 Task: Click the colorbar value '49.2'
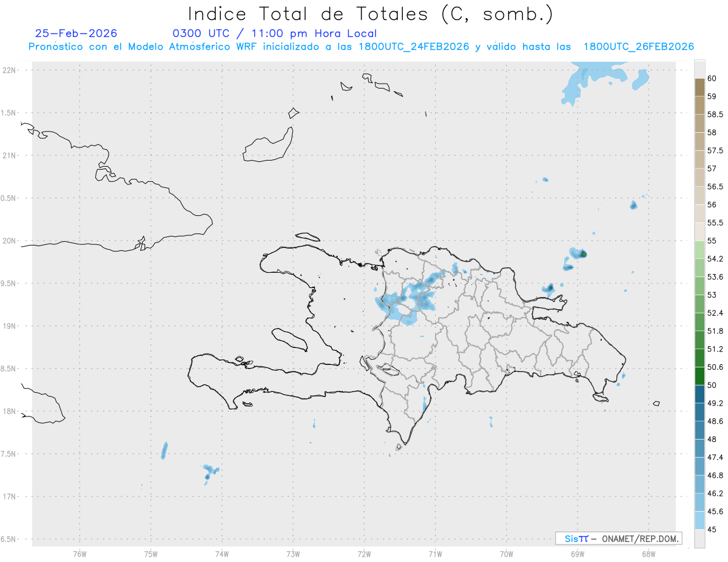coord(715,403)
